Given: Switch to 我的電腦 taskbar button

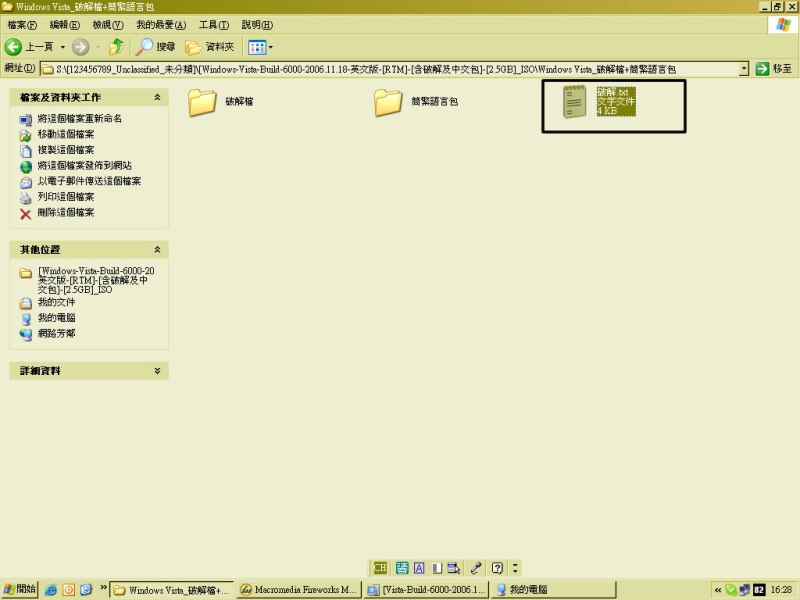Looking at the screenshot, I should (x=554, y=590).
